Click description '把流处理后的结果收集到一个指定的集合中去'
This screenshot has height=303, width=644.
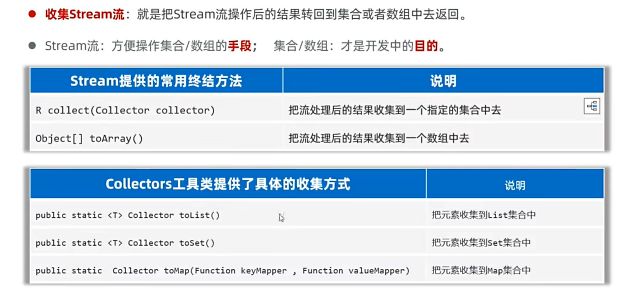pyautogui.click(x=395, y=110)
